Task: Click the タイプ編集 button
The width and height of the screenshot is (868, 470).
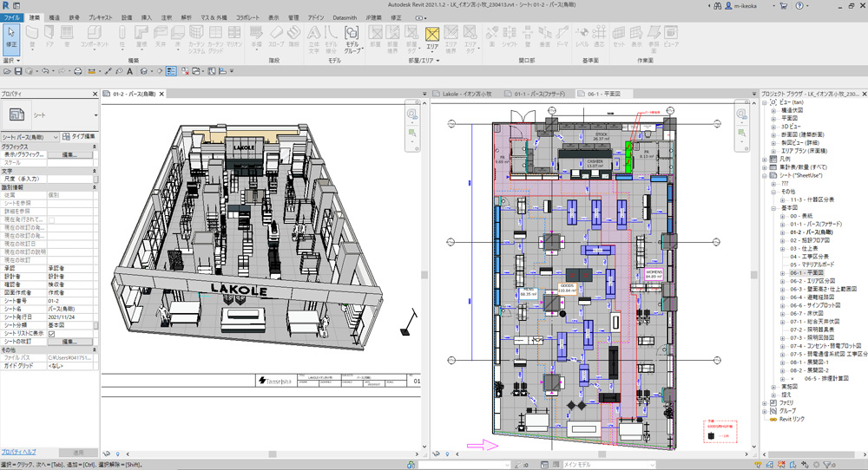Action: tap(79, 136)
